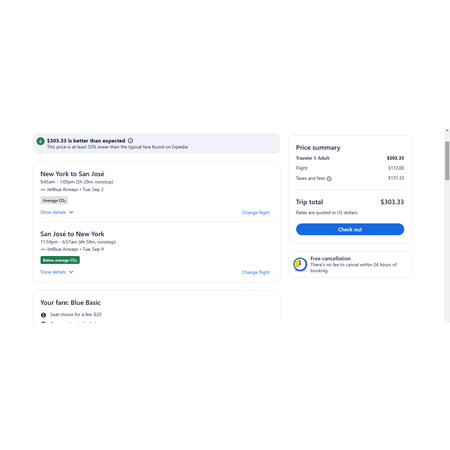Click JetBlue logo on San José return flight

tap(43, 249)
